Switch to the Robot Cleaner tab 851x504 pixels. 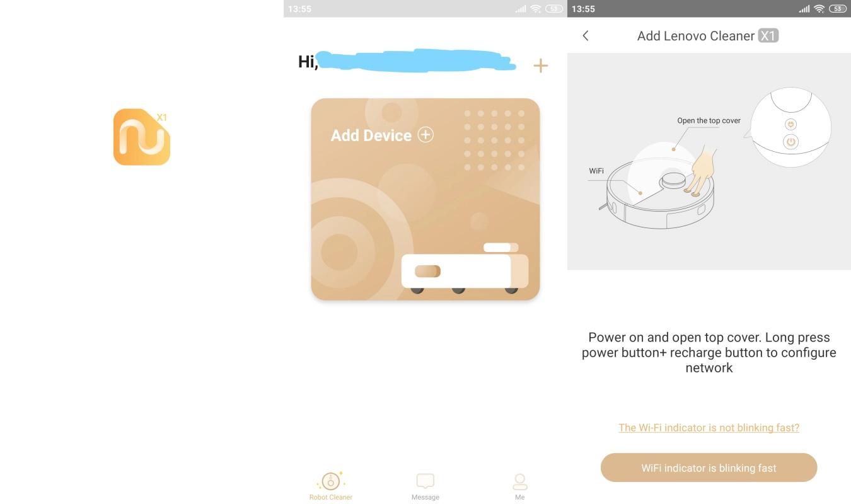[331, 486]
